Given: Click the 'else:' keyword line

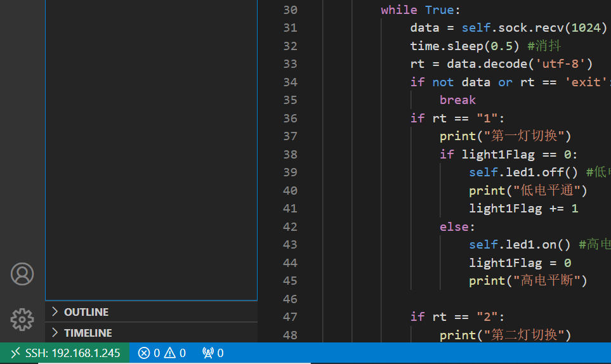Looking at the screenshot, I should pyautogui.click(x=457, y=227).
